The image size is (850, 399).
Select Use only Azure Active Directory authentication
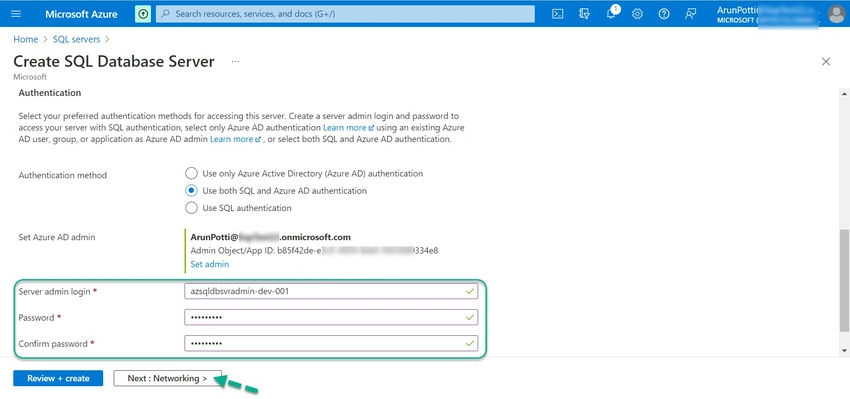tap(191, 173)
